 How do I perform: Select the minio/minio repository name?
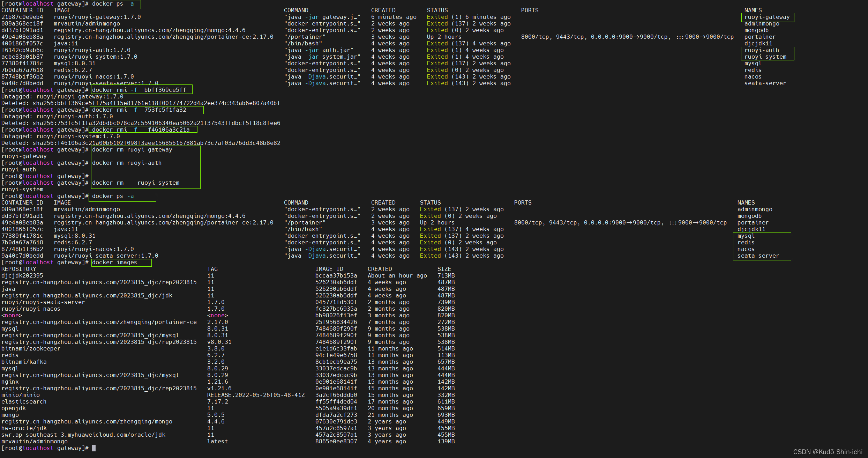pyautogui.click(x=21, y=395)
